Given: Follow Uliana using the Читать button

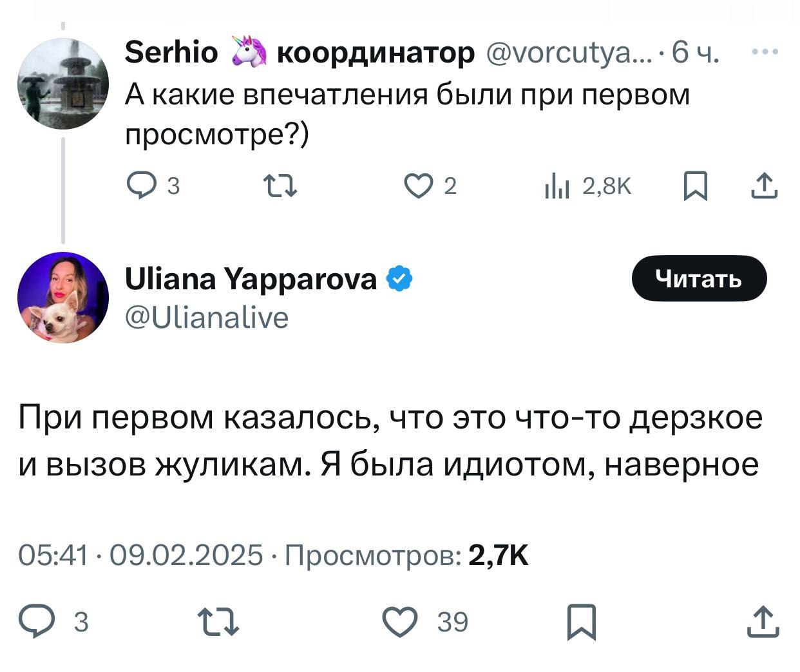Looking at the screenshot, I should [699, 279].
